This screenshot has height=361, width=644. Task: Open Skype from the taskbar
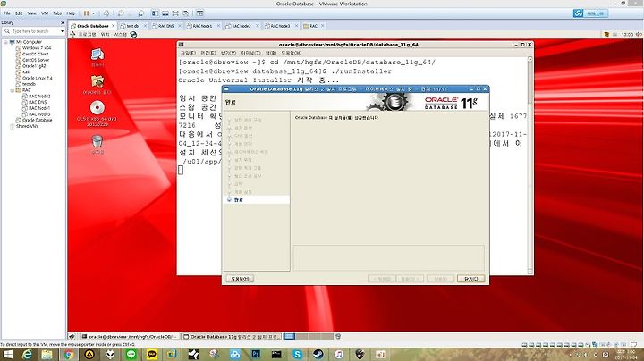[297, 354]
